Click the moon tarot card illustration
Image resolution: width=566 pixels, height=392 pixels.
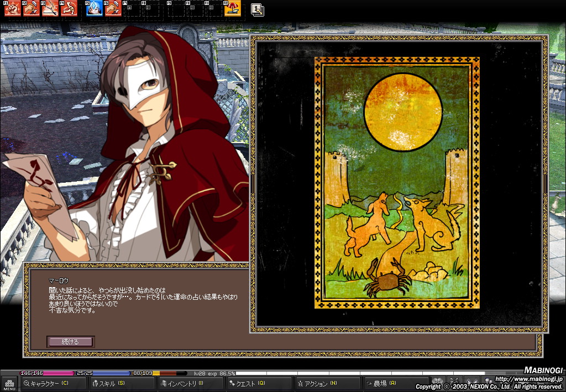point(397,183)
